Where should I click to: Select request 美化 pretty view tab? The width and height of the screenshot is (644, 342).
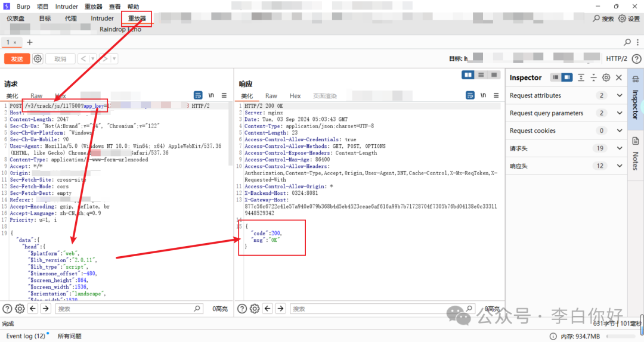point(12,96)
